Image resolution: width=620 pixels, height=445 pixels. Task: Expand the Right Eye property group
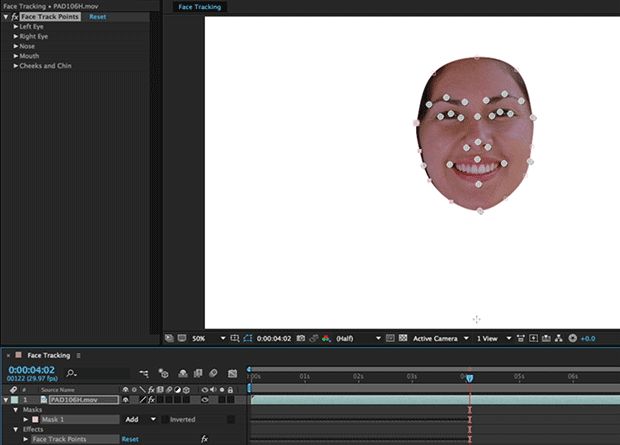[16, 36]
